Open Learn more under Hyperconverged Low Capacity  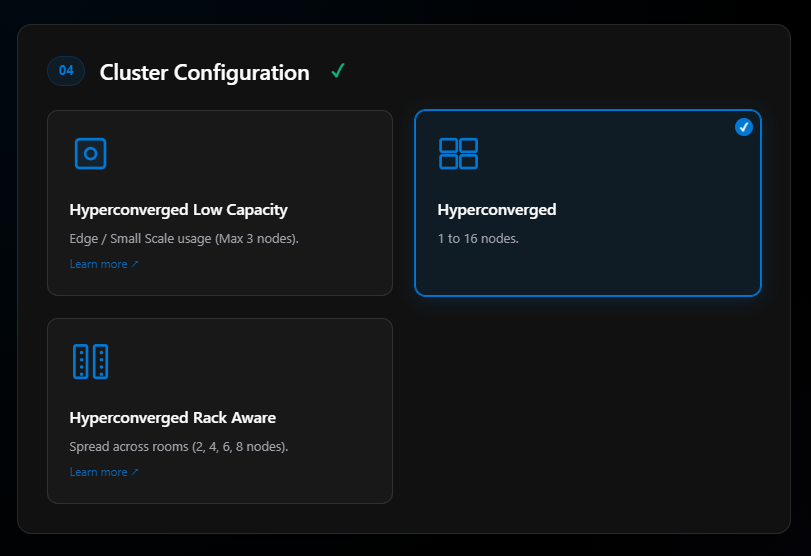[x=99, y=265]
